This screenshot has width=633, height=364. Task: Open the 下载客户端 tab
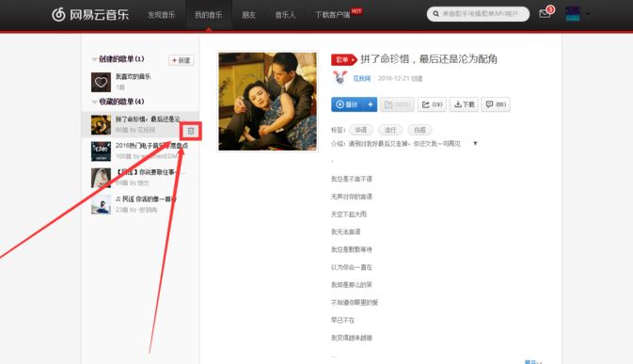pos(333,15)
